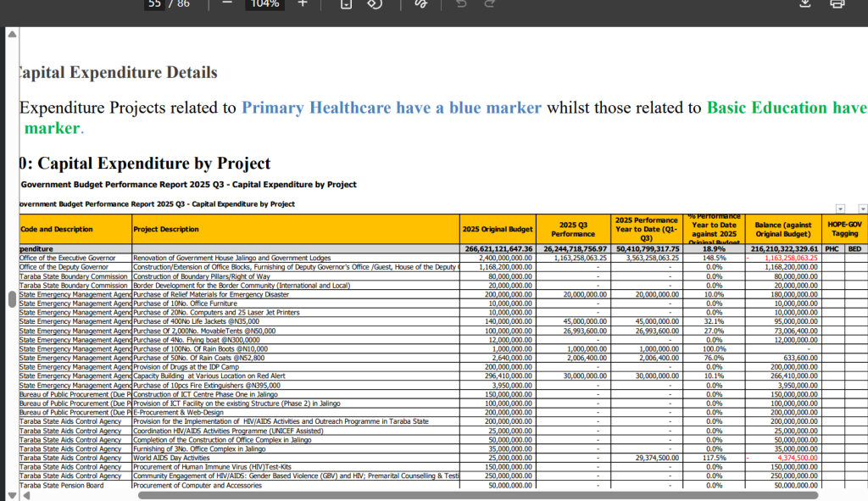Activate the draw annotation tool
Image resolution: width=868 pixels, height=501 pixels.
coord(420,3)
